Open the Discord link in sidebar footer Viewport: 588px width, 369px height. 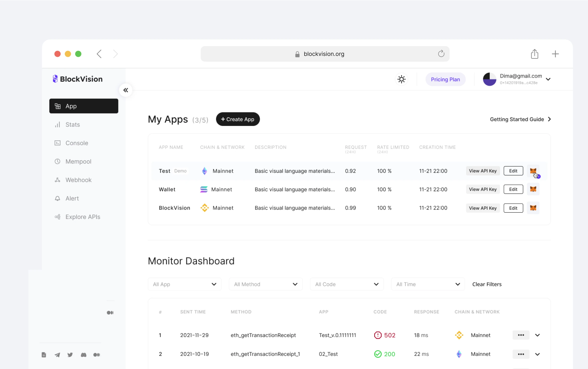click(83, 355)
